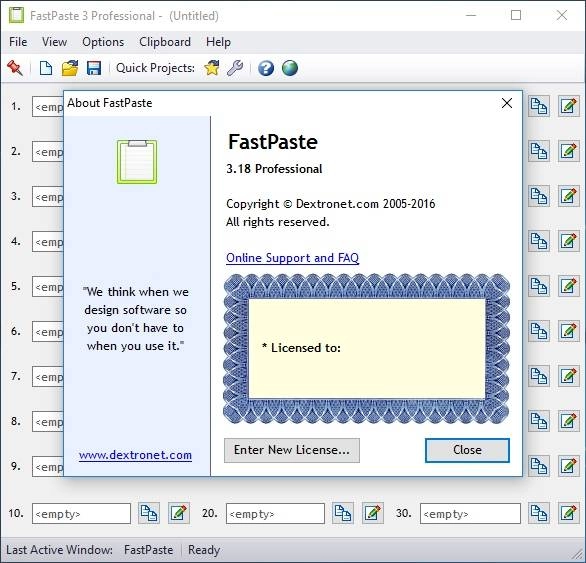Image resolution: width=586 pixels, height=563 pixels.
Task: Click the pencil edit icon at far right of row 8
Action: click(569, 421)
